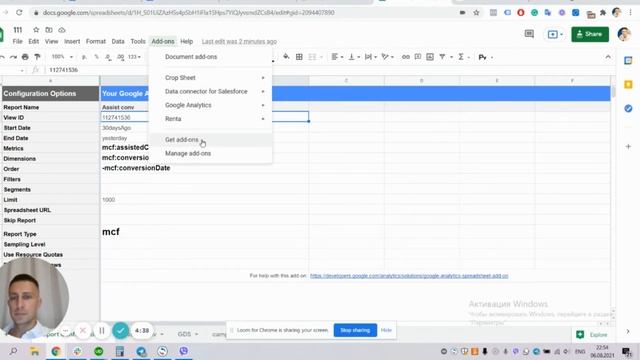Screen dimensions: 640x360
Task: Open the Calendar side panel icon
Action: [628, 60]
